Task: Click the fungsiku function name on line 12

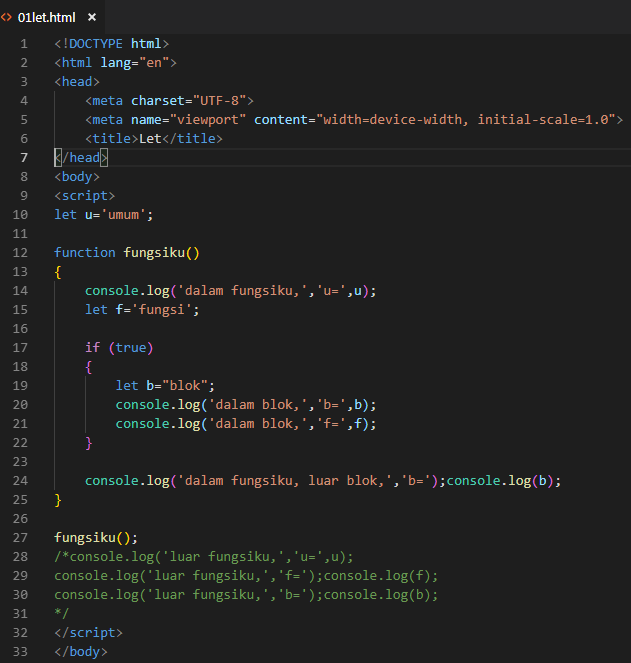Action: pyautogui.click(x=154, y=253)
